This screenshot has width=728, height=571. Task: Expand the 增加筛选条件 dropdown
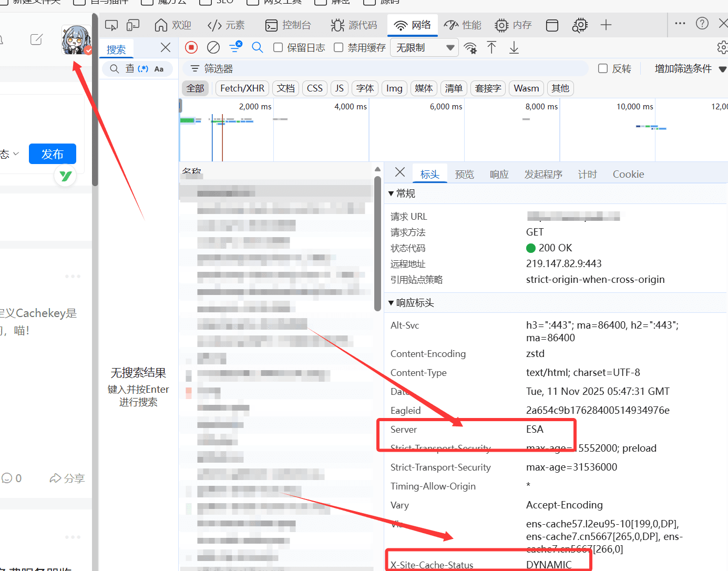(689, 69)
